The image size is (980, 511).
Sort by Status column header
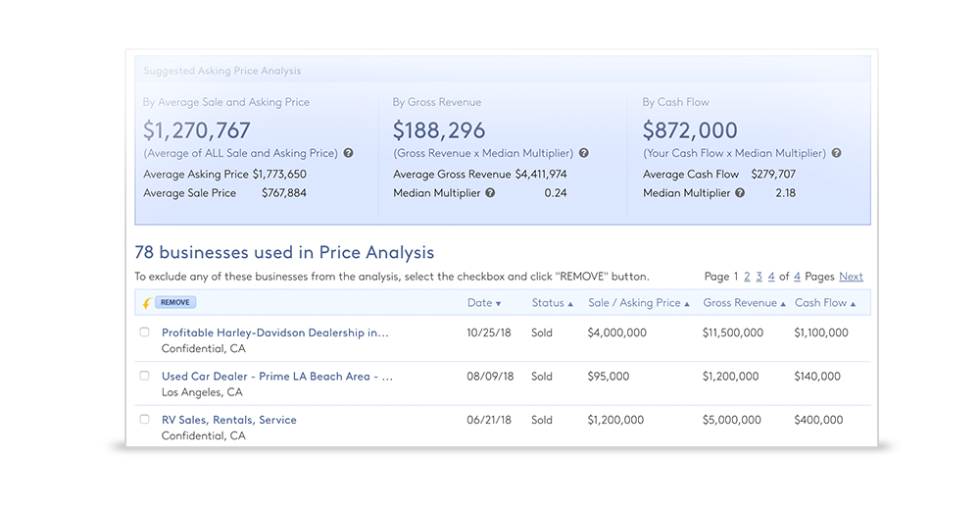552,303
